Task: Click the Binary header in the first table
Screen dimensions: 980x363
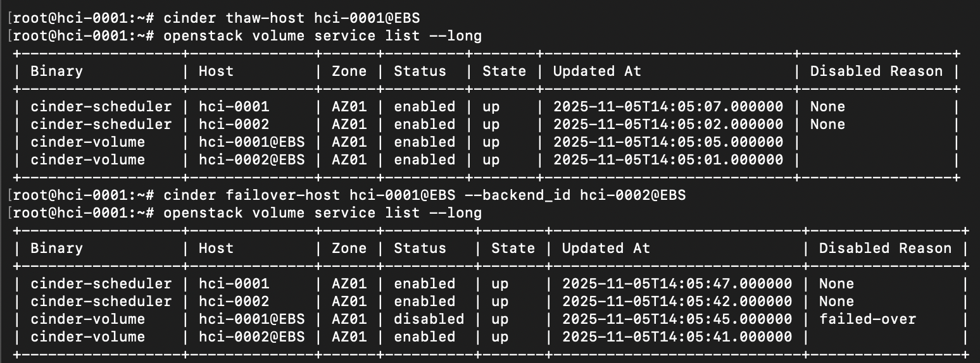Action: click(x=56, y=71)
